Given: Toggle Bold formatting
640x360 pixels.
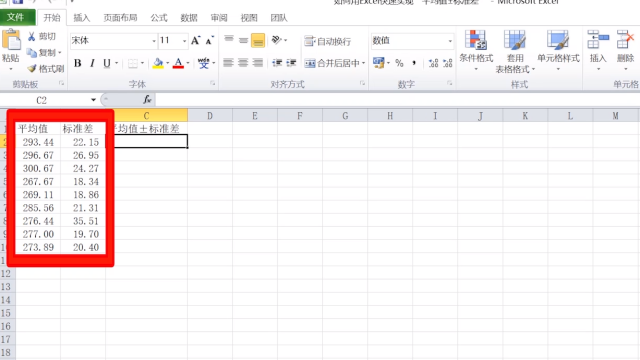Looking at the screenshot, I should pyautogui.click(x=78, y=63).
